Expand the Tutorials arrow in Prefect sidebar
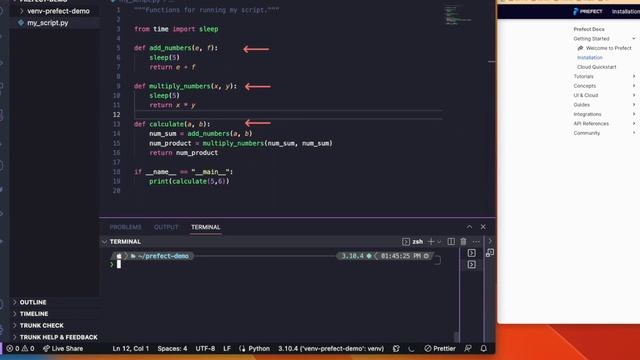Viewport: 640px width, 360px height. click(634, 76)
